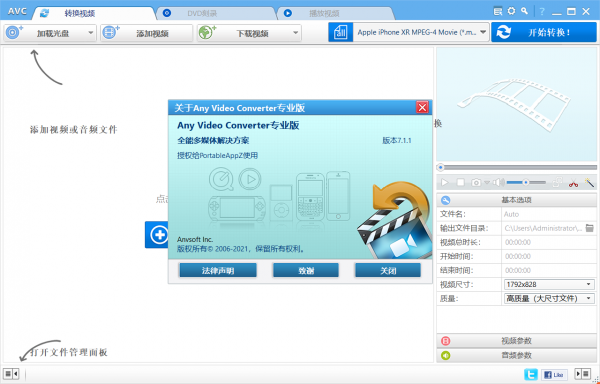Open video effects magic wand icon
The width and height of the screenshot is (600, 384).
(589, 182)
